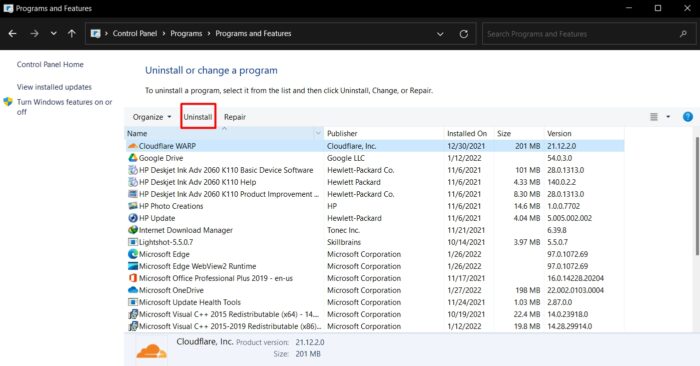The width and height of the screenshot is (700, 366).
Task: Click the Repair toolbar button
Action: pos(235,117)
